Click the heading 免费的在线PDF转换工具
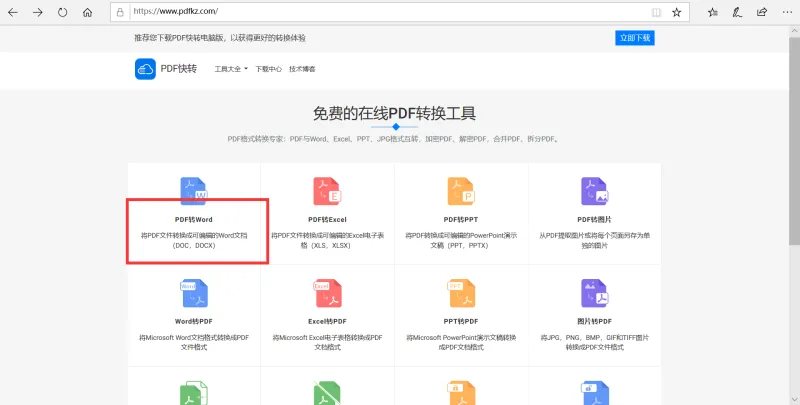Screen dimensions: 800x405 (x=394, y=113)
